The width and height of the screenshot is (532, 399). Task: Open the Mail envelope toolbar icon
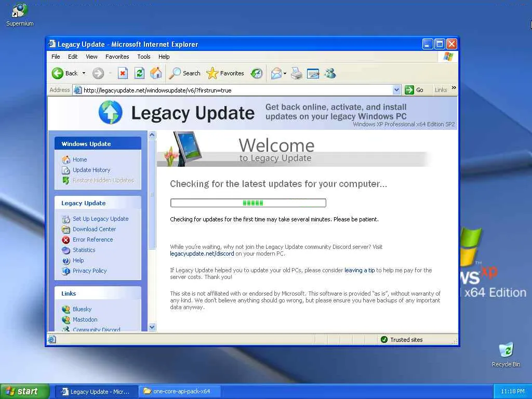tap(276, 73)
